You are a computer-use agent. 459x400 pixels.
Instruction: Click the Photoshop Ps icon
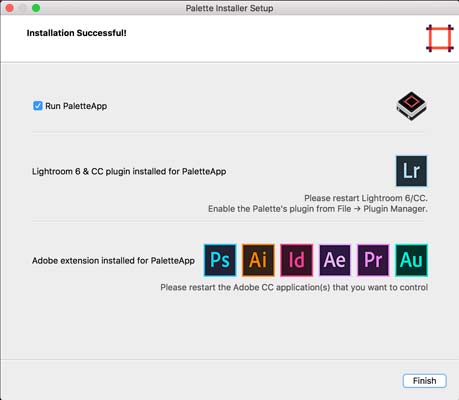click(220, 260)
